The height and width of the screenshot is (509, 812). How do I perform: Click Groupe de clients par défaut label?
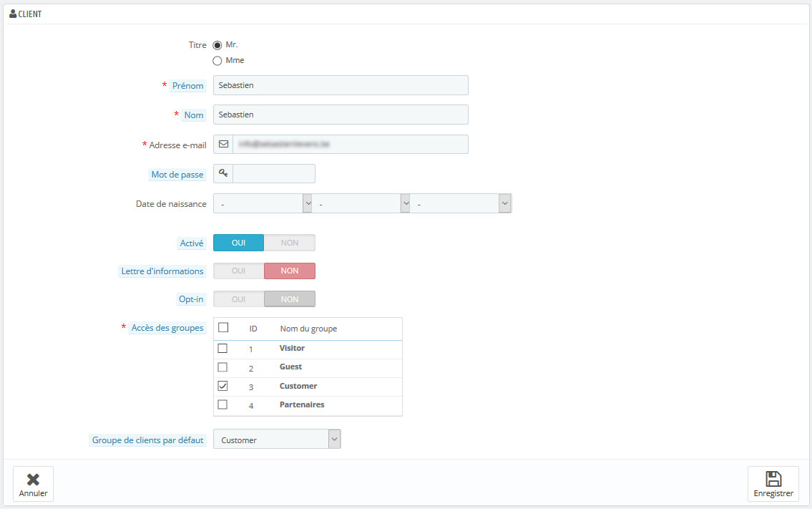(x=147, y=440)
